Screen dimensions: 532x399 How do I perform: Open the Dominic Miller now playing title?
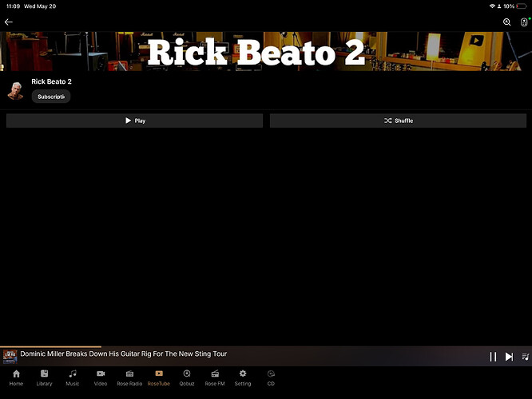pyautogui.click(x=124, y=354)
